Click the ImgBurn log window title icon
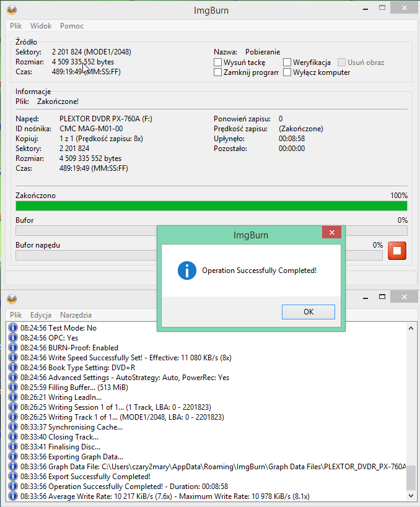420x507 pixels. [x=12, y=299]
